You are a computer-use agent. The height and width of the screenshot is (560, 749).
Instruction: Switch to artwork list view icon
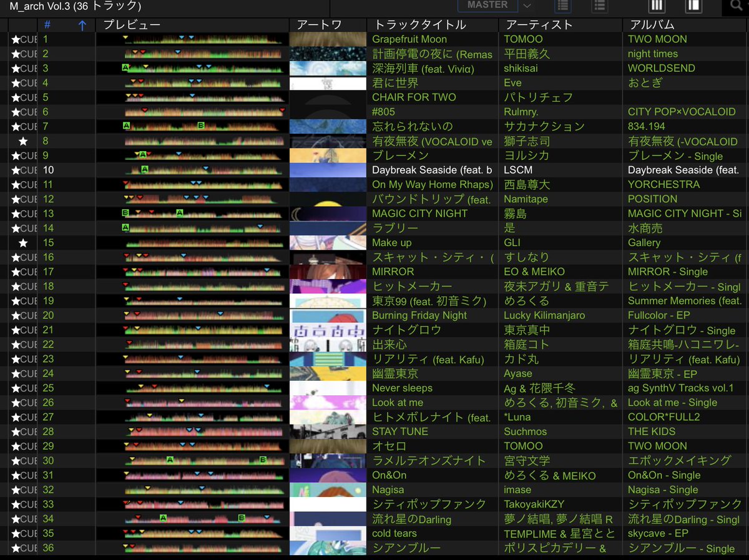point(563,6)
